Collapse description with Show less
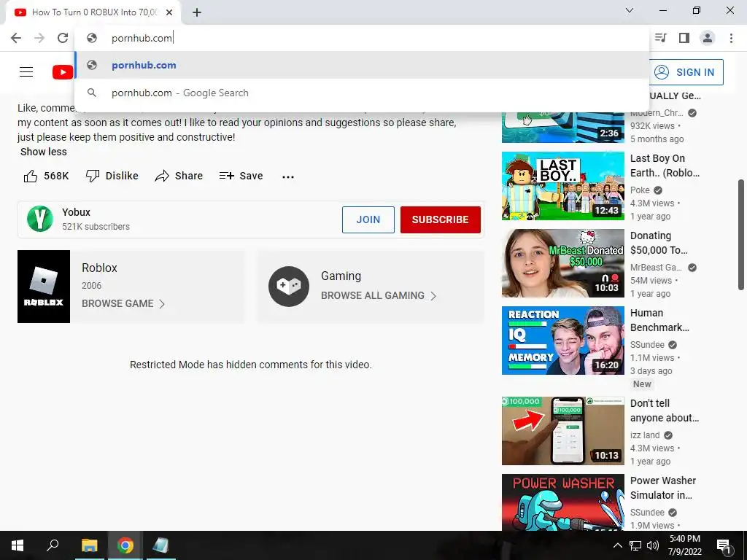 (x=43, y=152)
